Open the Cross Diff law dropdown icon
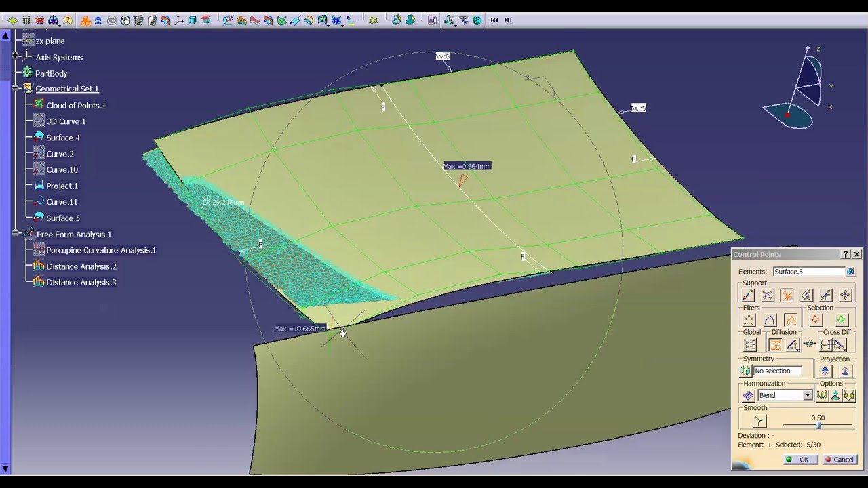The width and height of the screenshot is (868, 488). 839,344
